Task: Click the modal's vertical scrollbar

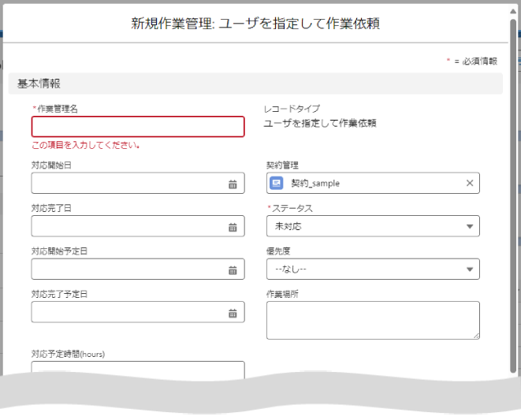Action: (x=514, y=197)
